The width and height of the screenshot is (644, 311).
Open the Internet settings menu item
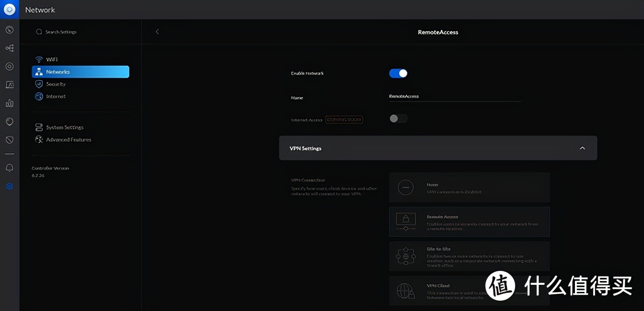click(x=56, y=96)
